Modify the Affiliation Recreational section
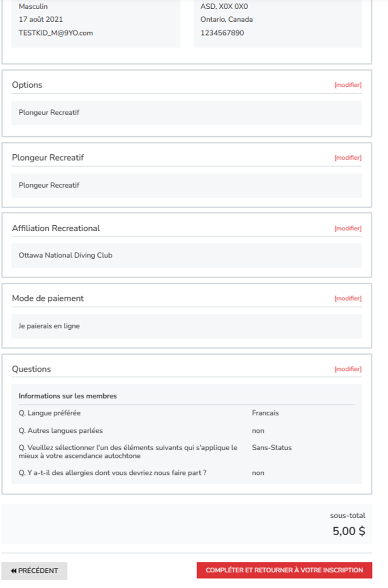This screenshot has width=388, height=588. pyautogui.click(x=348, y=228)
